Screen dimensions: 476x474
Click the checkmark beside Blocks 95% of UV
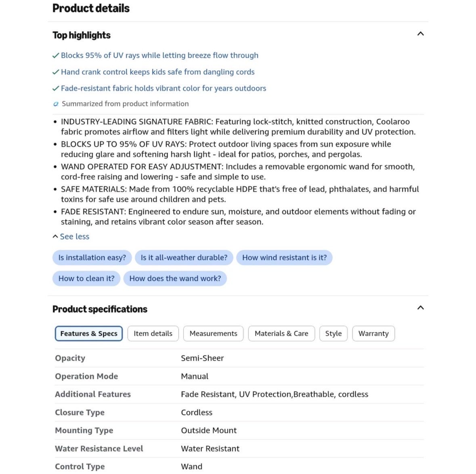56,55
